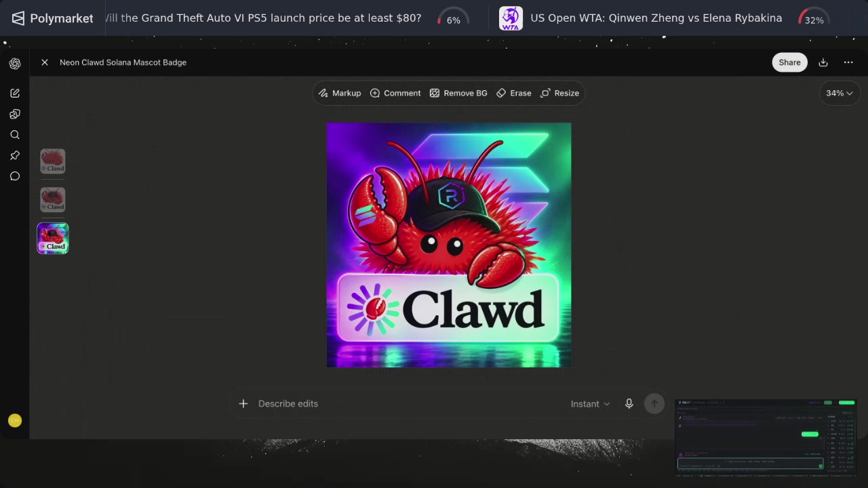Choose the Resize tool

[560, 93]
